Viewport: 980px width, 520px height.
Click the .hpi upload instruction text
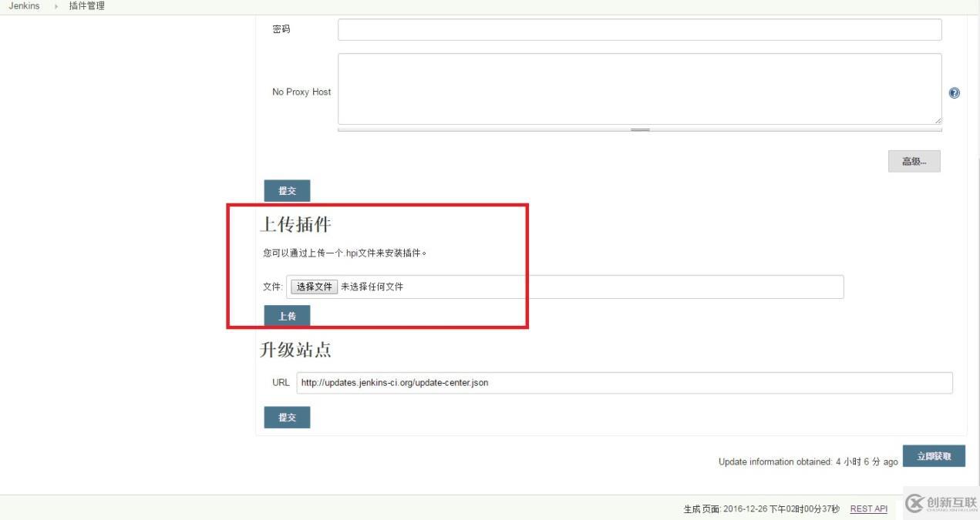(345, 253)
